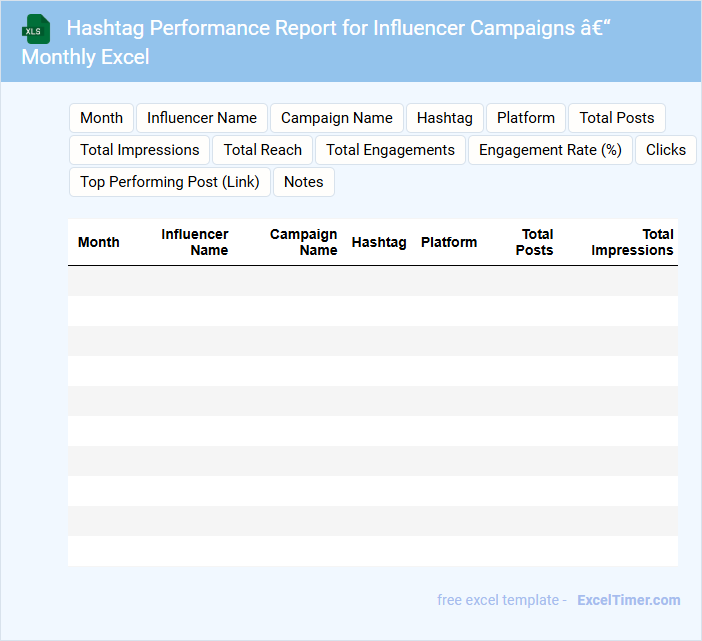Choose the Engagement Rate (%) tag chip
This screenshot has width=702, height=641.
point(550,150)
